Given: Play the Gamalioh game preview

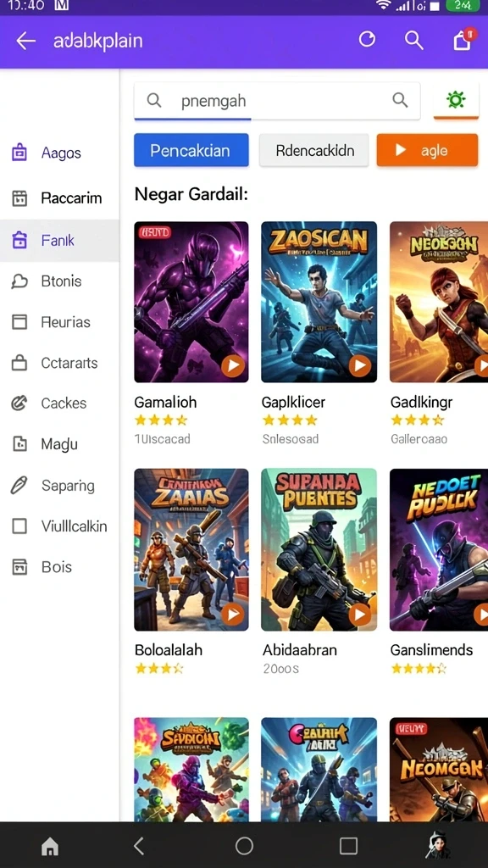Looking at the screenshot, I should point(233,365).
